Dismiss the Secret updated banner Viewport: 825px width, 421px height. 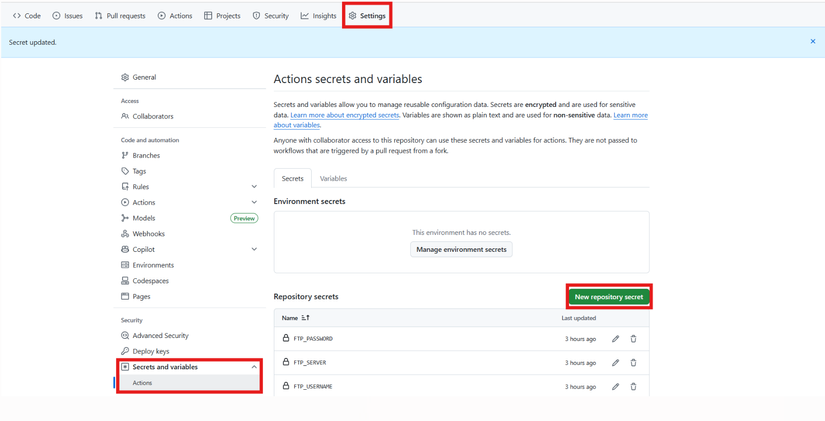[813, 42]
